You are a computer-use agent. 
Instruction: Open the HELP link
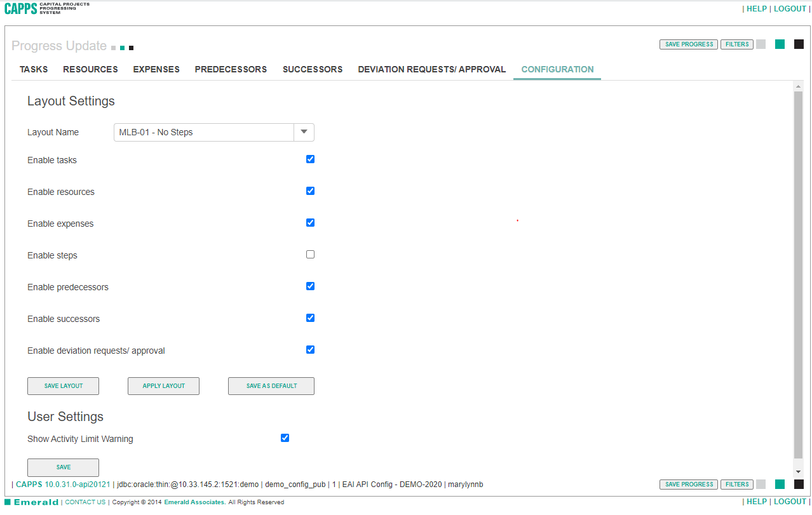[756, 8]
